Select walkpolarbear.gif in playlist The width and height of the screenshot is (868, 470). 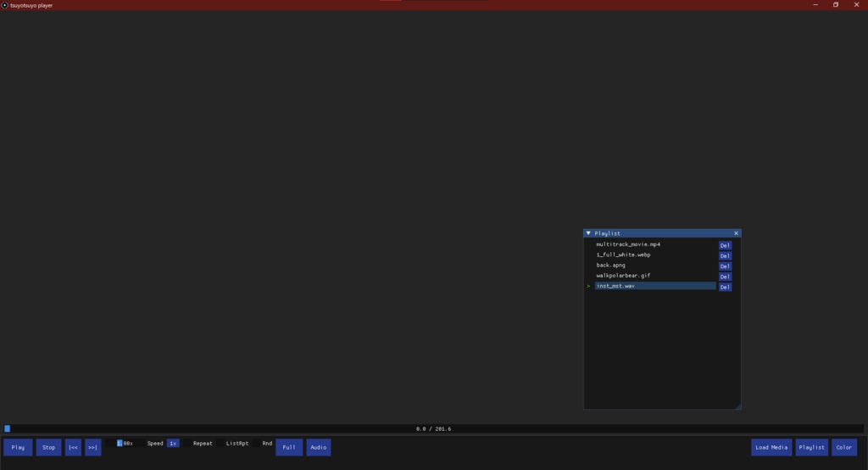(x=655, y=276)
